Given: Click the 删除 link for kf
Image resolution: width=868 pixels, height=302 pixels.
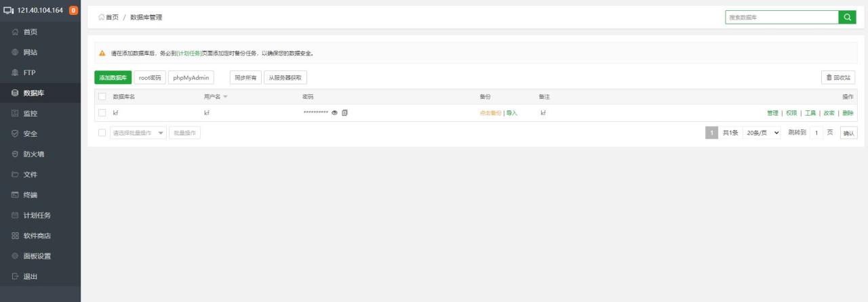Looking at the screenshot, I should 848,113.
